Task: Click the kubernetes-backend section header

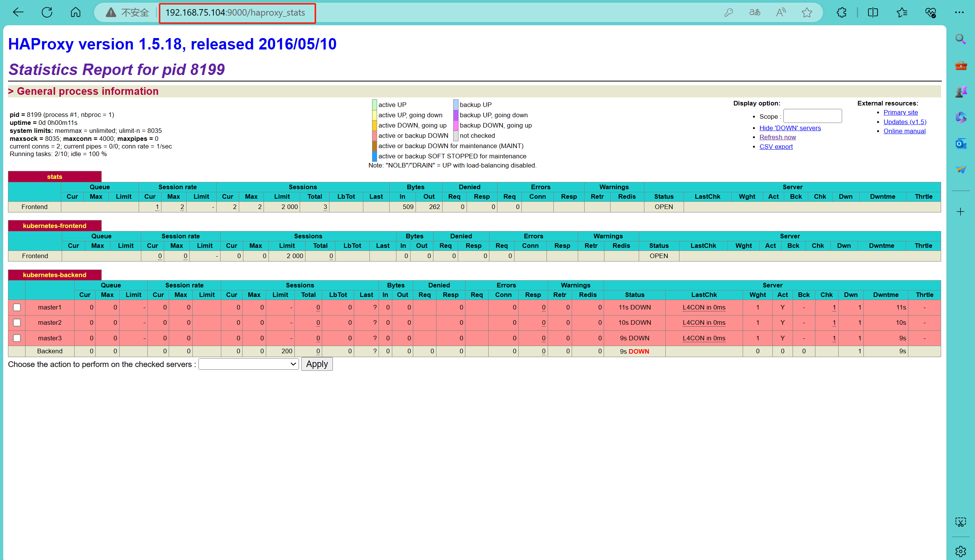Action: (54, 275)
